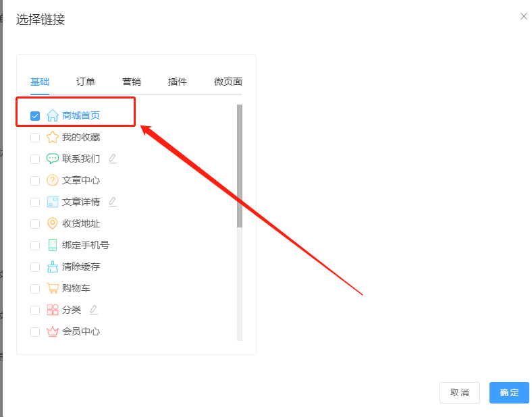This screenshot has height=417, width=532.
Task: Click the edit pencil next to 文章详情
Action: coord(113,202)
